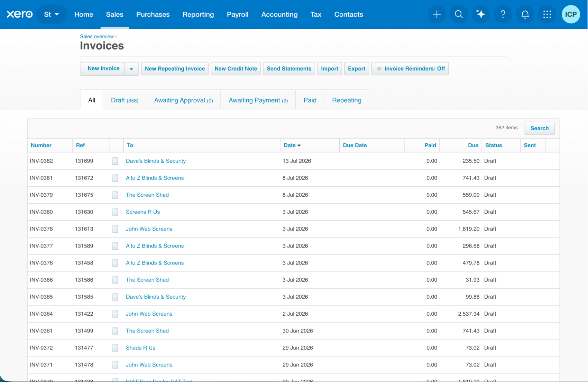
Task: Open the Home menu
Action: coord(84,15)
